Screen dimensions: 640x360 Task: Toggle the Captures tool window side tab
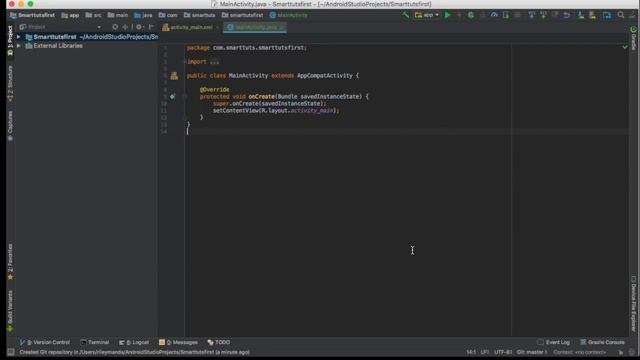tap(10, 126)
